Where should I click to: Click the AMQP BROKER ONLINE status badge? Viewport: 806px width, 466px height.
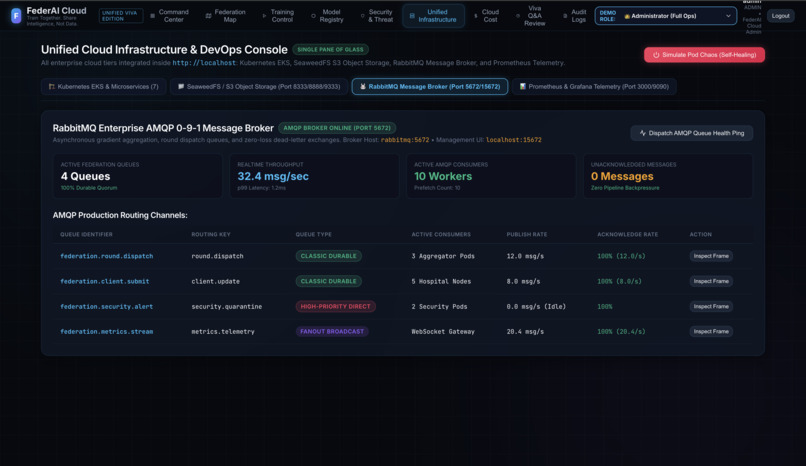click(337, 128)
